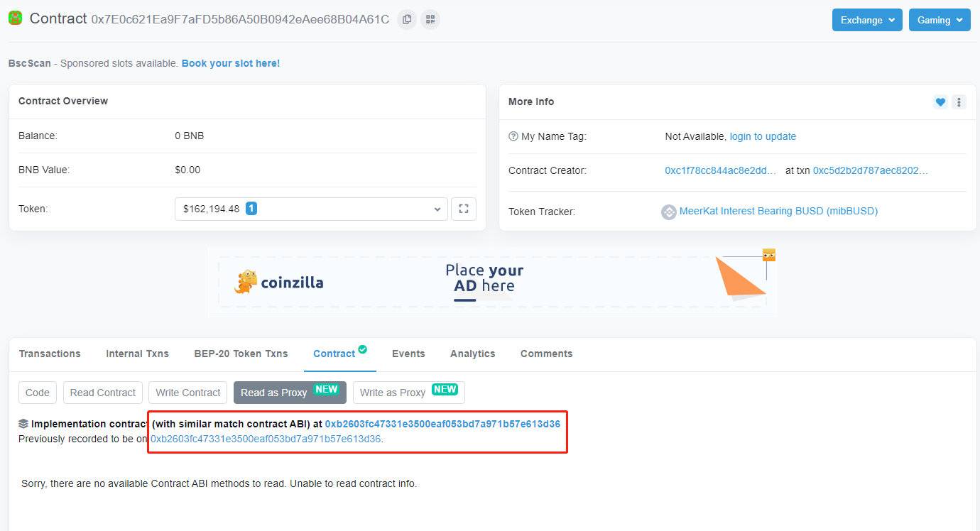
Task: Switch to the Events tab
Action: click(x=408, y=354)
